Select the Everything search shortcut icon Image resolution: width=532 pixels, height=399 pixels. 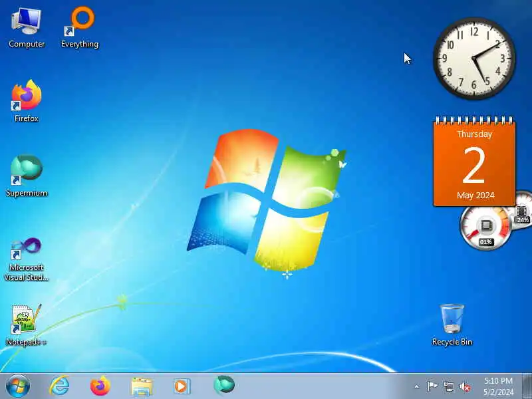(80, 28)
